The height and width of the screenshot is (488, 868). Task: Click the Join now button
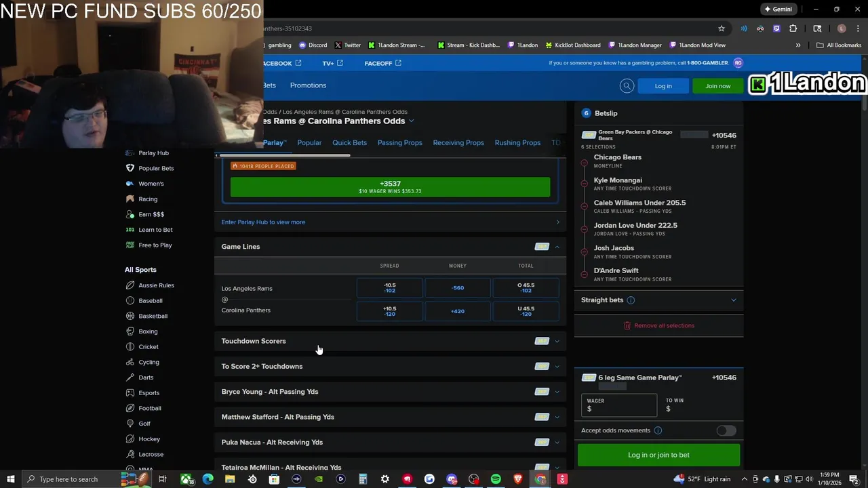point(717,86)
